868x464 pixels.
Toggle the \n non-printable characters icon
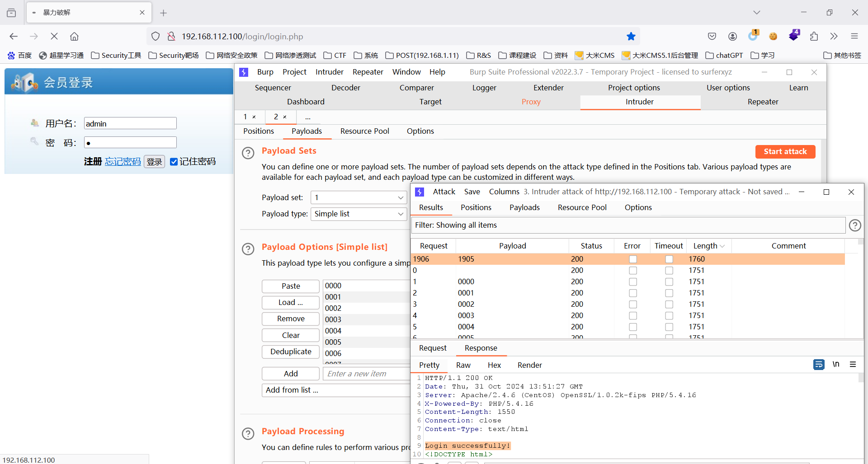pos(836,365)
